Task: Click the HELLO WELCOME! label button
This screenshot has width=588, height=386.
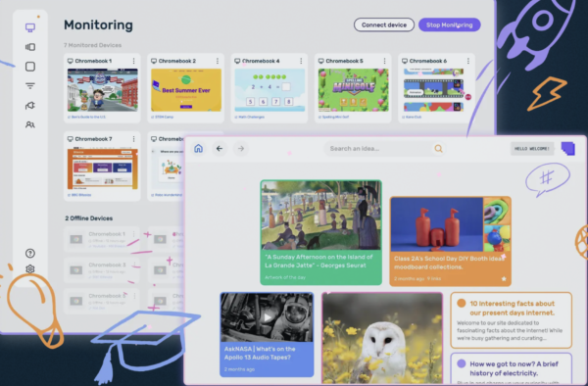Action: [x=532, y=149]
